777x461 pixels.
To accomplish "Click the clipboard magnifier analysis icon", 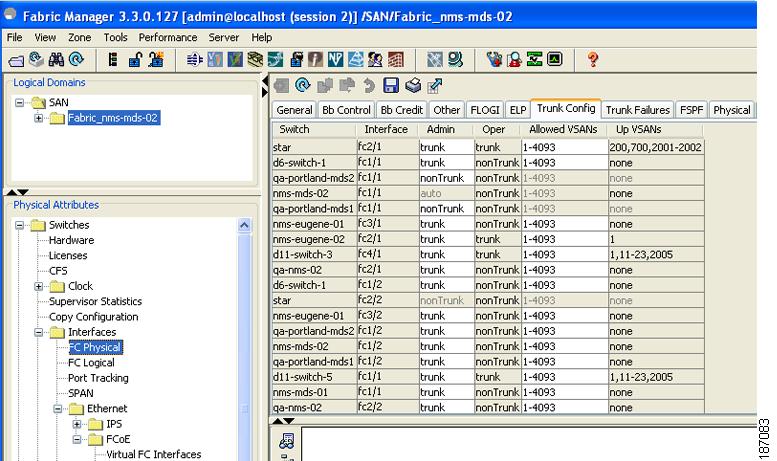I will 514,59.
